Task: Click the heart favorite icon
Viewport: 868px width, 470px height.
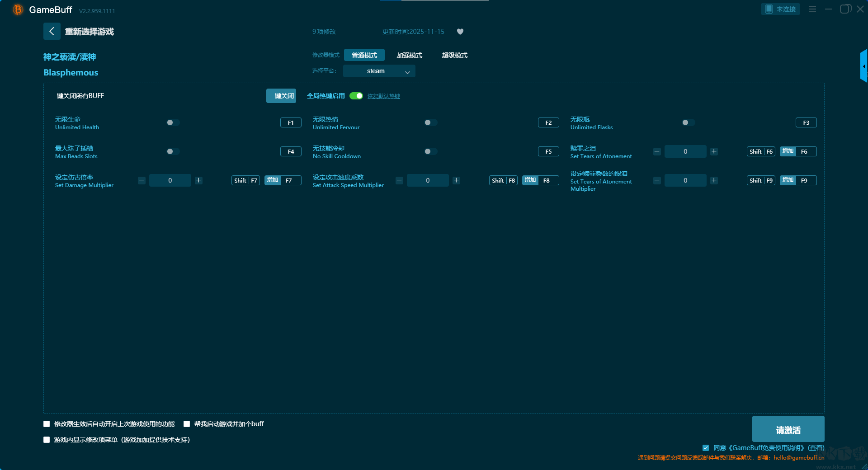Action: 460,32
